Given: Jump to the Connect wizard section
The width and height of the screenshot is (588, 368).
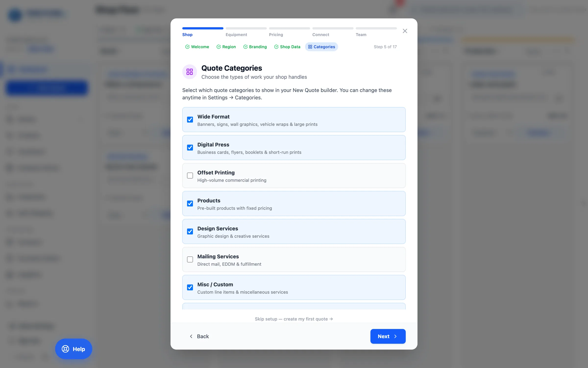Looking at the screenshot, I should [321, 35].
